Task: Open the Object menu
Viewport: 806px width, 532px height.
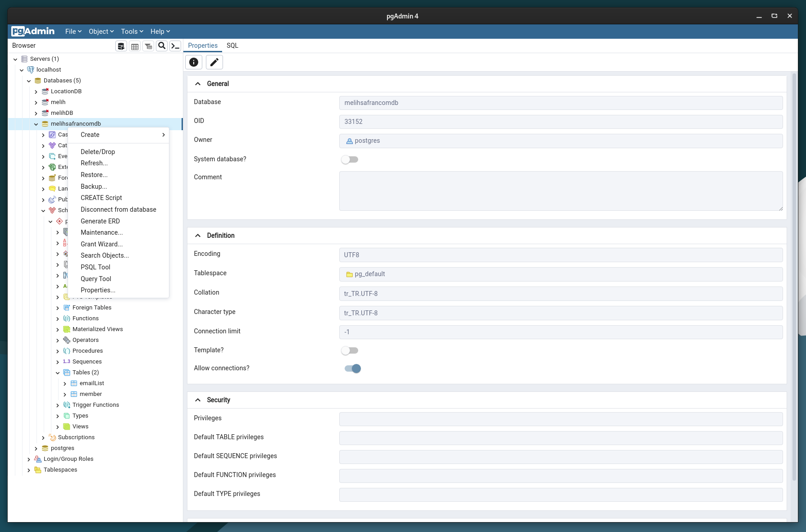Action: pos(101,32)
